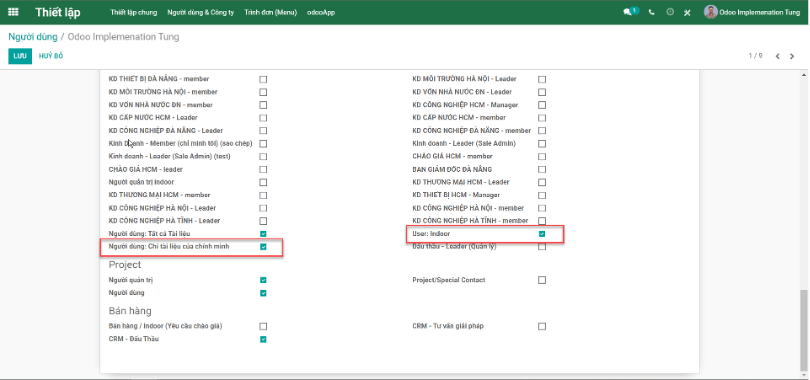
Task: Click the LƯU save button
Action: click(20, 56)
